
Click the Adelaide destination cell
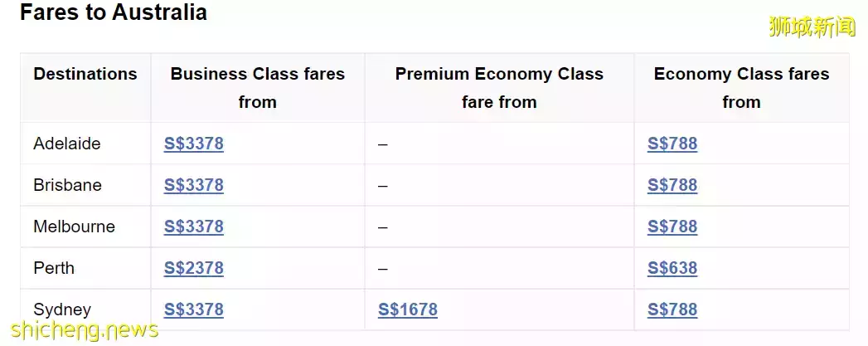[x=67, y=144]
